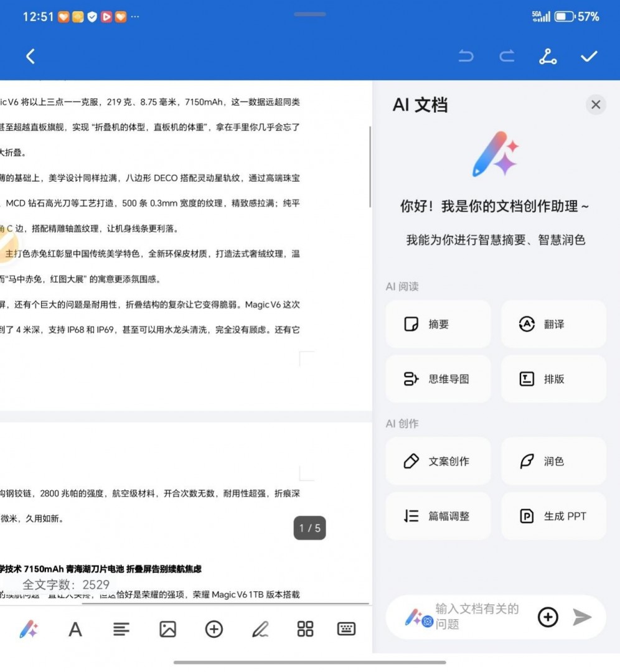Tap the AI pen icon in input box
Image resolution: width=620 pixels, height=672 pixels.
[x=418, y=618]
